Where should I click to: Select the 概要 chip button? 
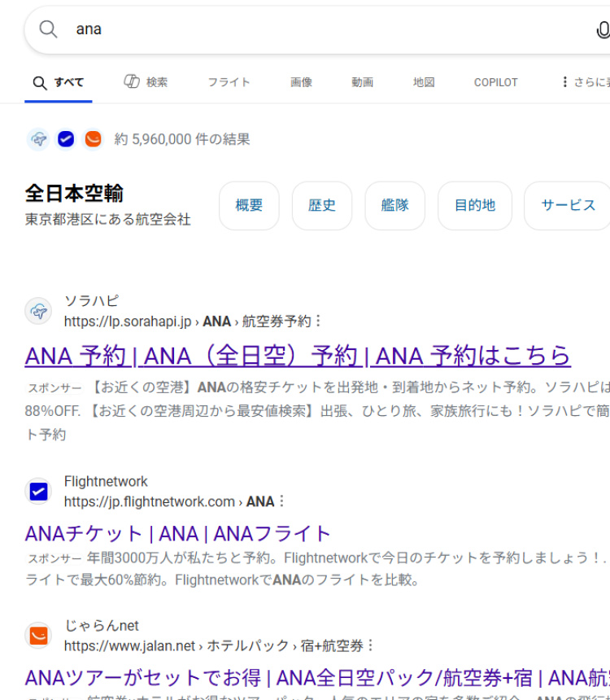(249, 206)
